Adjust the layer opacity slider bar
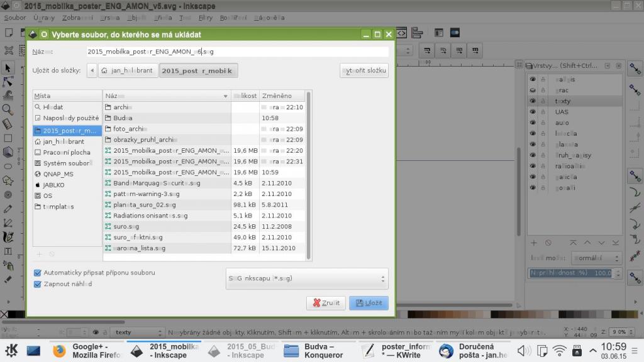 571,273
